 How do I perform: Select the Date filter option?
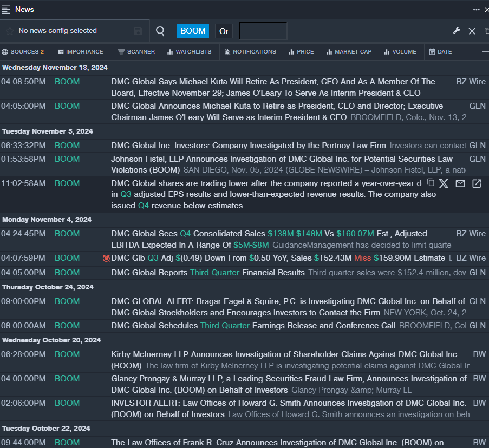pos(440,52)
